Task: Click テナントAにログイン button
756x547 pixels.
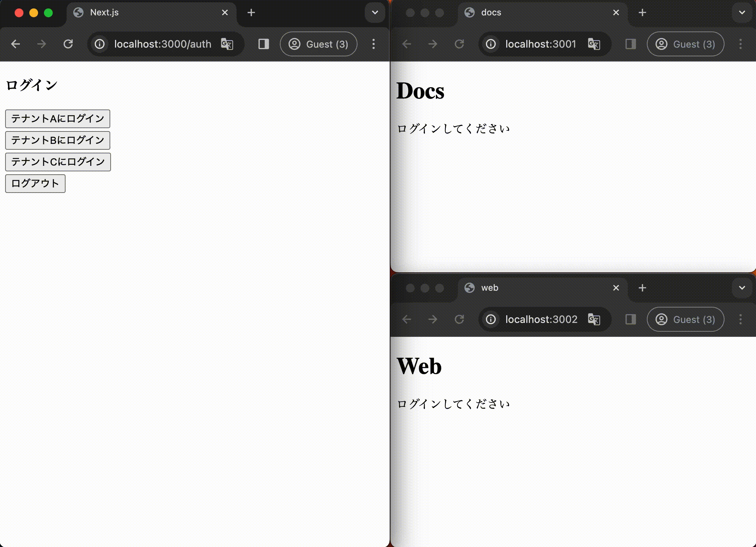Action: pyautogui.click(x=58, y=119)
